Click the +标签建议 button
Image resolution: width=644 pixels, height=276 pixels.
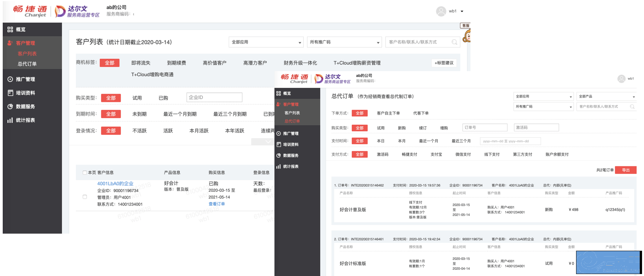pos(444,63)
